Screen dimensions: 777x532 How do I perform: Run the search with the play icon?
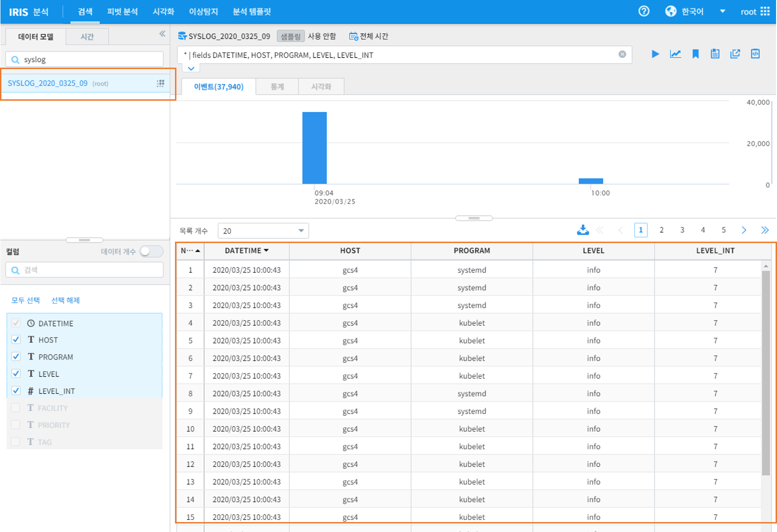pyautogui.click(x=655, y=54)
